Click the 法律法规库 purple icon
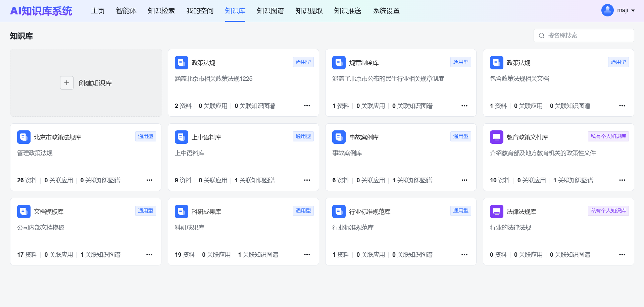The height and width of the screenshot is (307, 644). pos(496,211)
